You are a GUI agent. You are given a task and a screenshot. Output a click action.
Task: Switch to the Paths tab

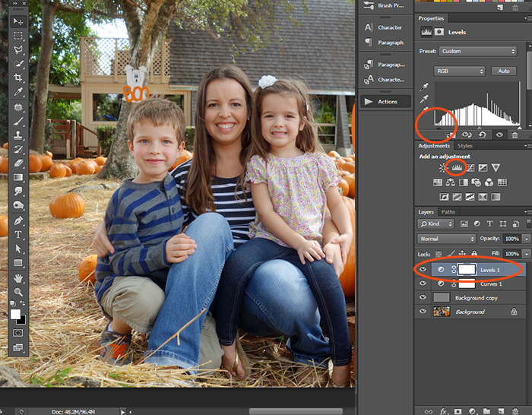click(448, 212)
